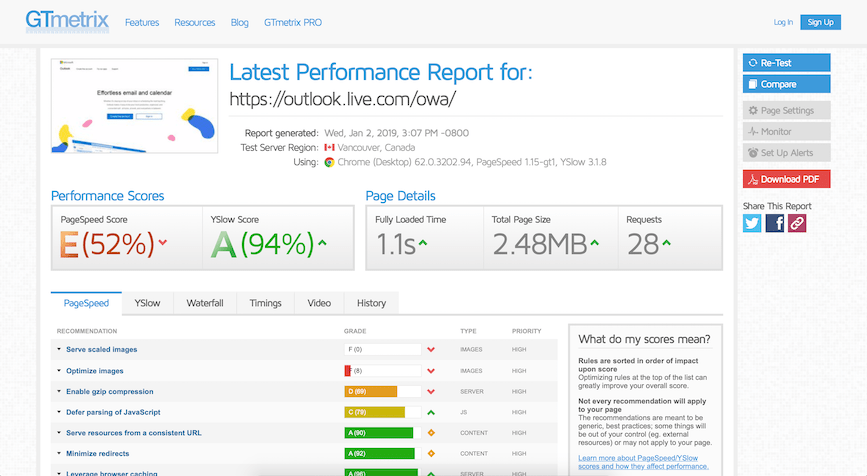Click Defer parsing JavaScript C (79) grade bar
Image resolution: width=867 pixels, height=476 pixels.
[383, 412]
